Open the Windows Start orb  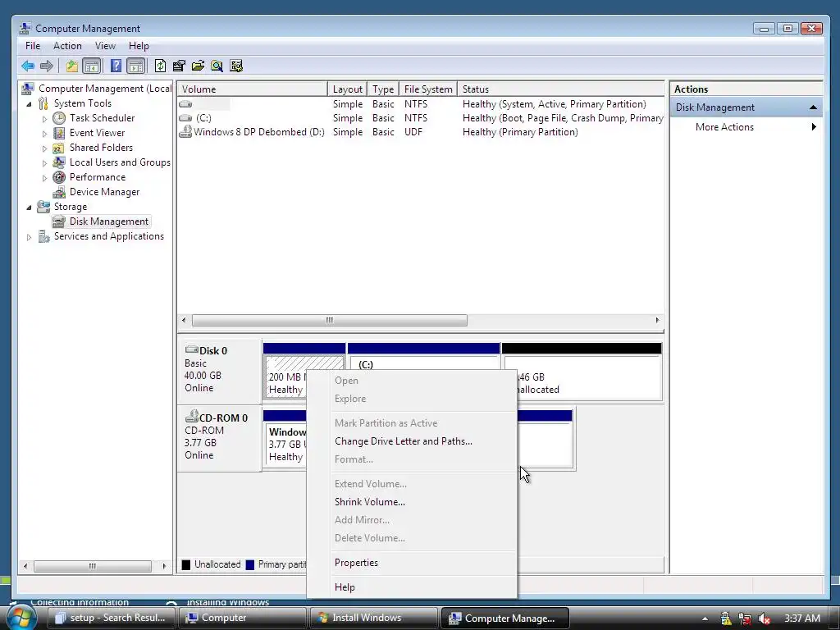21,618
